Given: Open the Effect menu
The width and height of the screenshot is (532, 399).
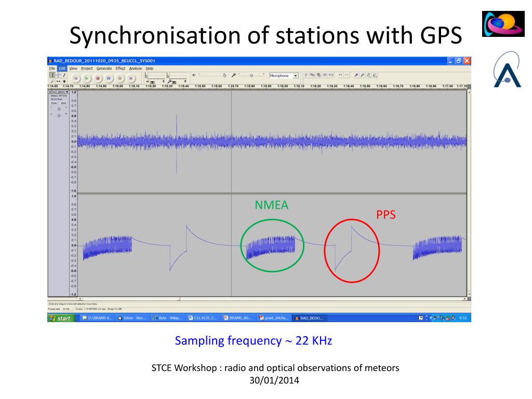Looking at the screenshot, I should pyautogui.click(x=121, y=69).
